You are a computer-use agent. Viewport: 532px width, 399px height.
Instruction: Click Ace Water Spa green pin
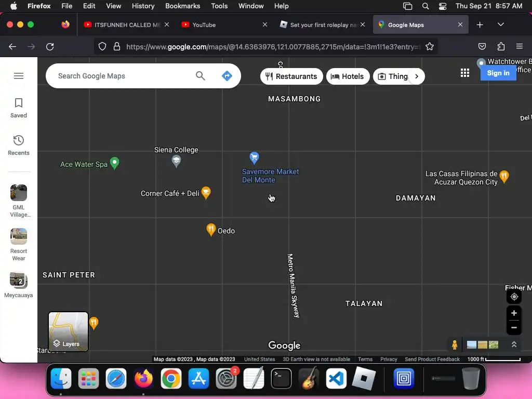(x=115, y=163)
